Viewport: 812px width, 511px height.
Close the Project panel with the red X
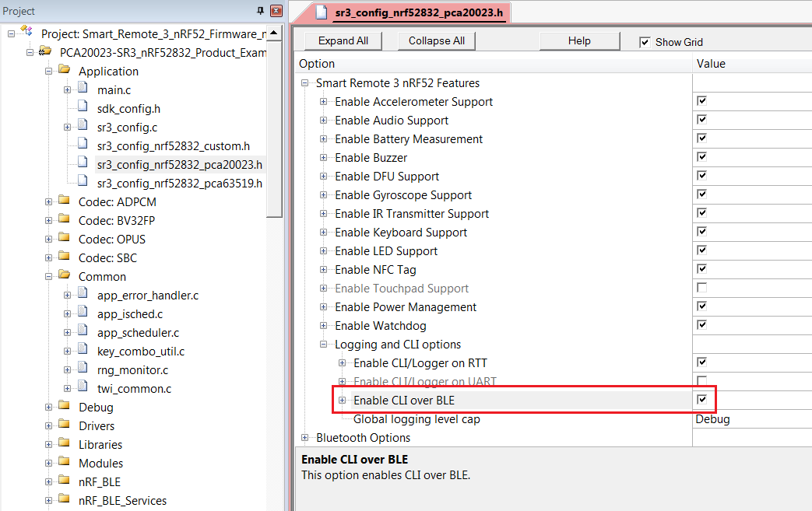276,10
